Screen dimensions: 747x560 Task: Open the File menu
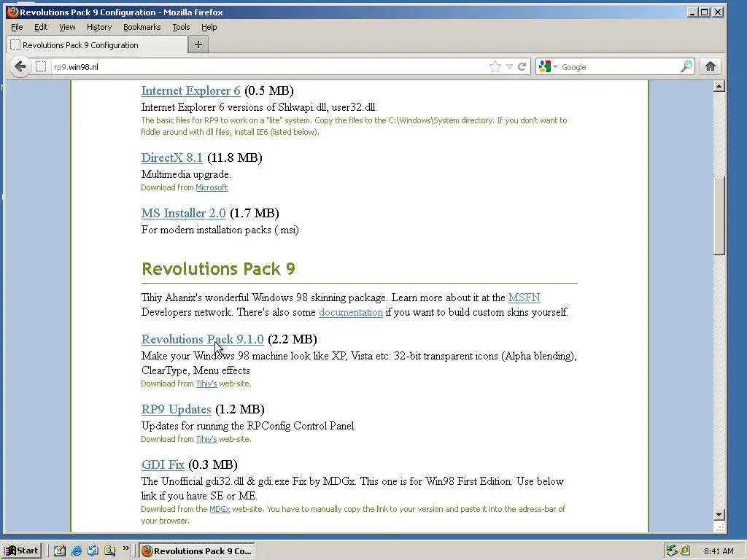[x=17, y=27]
